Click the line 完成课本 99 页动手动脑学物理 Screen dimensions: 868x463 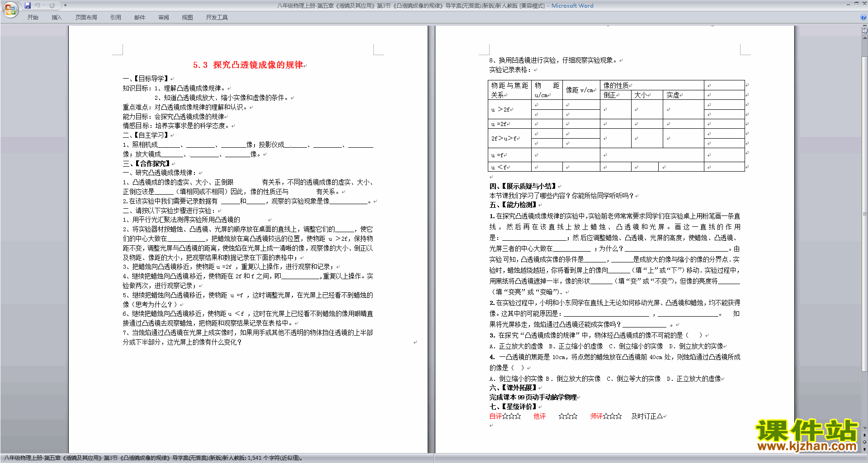pos(533,397)
